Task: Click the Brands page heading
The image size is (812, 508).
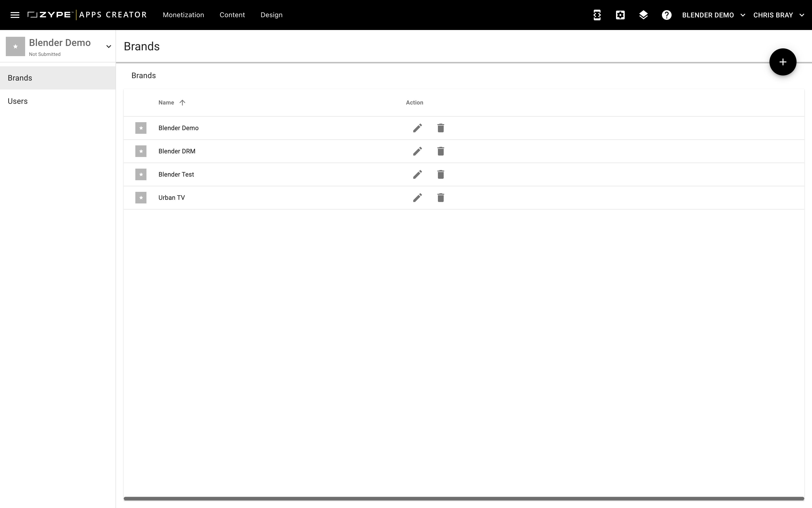Action: pos(142,46)
